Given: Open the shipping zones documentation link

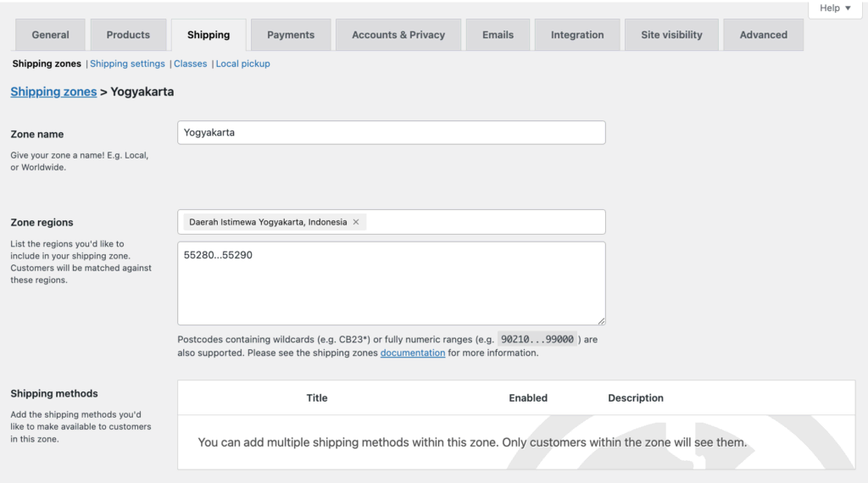Looking at the screenshot, I should click(x=413, y=353).
